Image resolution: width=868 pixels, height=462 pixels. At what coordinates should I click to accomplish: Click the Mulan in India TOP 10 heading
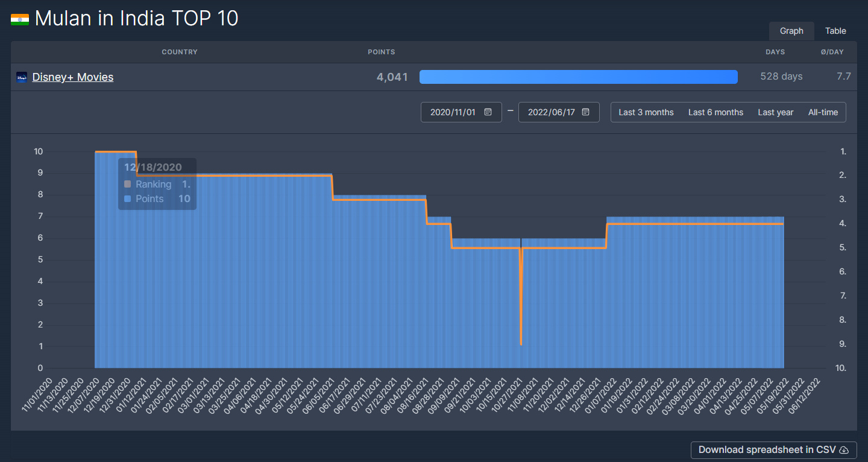[x=137, y=19]
